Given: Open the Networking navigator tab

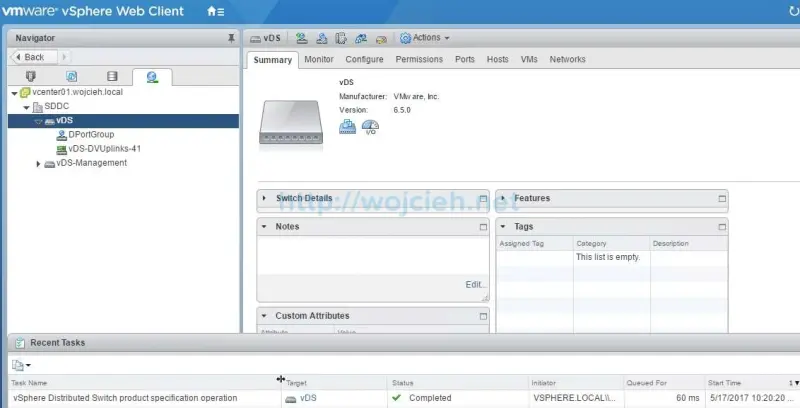Looking at the screenshot, I should pyautogui.click(x=152, y=77).
